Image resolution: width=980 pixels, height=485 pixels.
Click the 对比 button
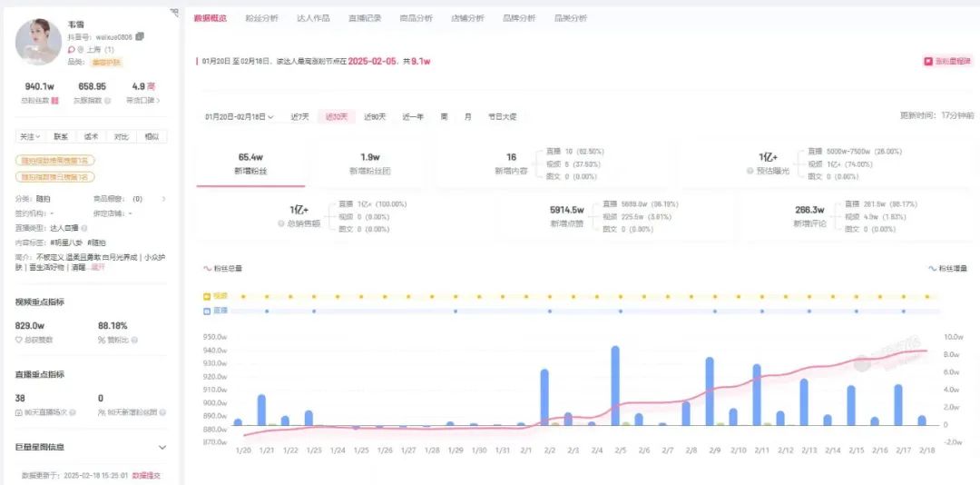(122, 136)
